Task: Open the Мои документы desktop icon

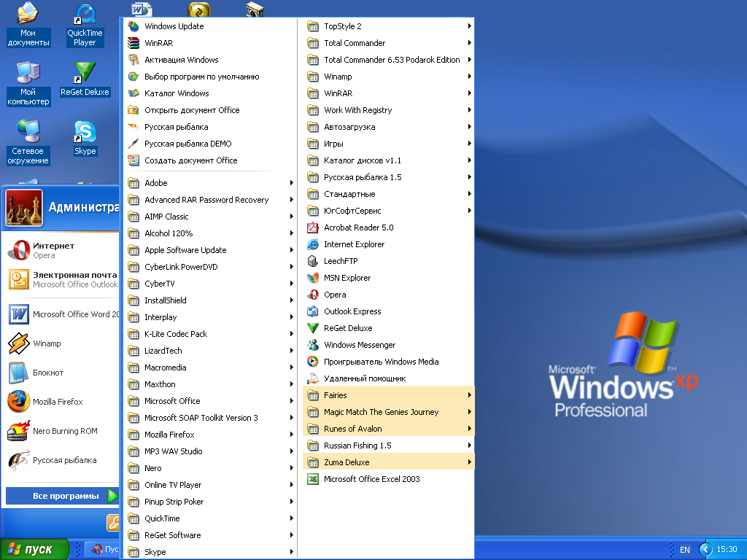Action: (28, 25)
